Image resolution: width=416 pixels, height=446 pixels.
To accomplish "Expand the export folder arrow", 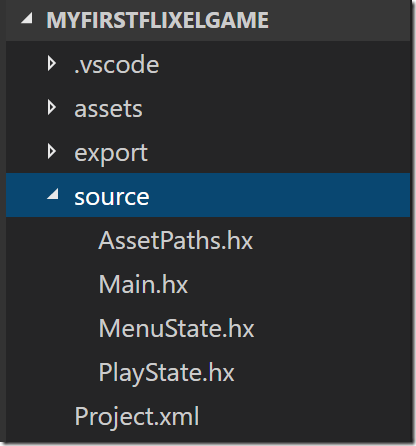I will pyautogui.click(x=52, y=152).
